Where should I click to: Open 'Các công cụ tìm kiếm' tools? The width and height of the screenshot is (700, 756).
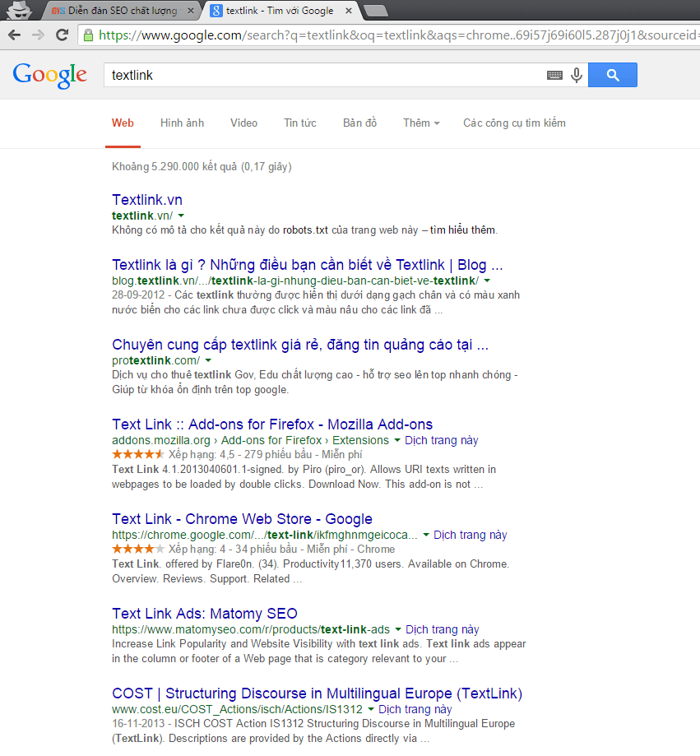514,123
